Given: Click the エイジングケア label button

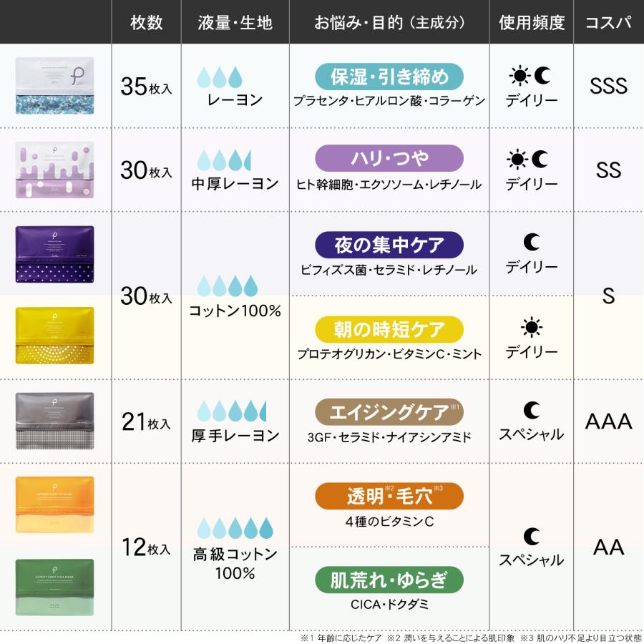Looking at the screenshot, I should (389, 411).
